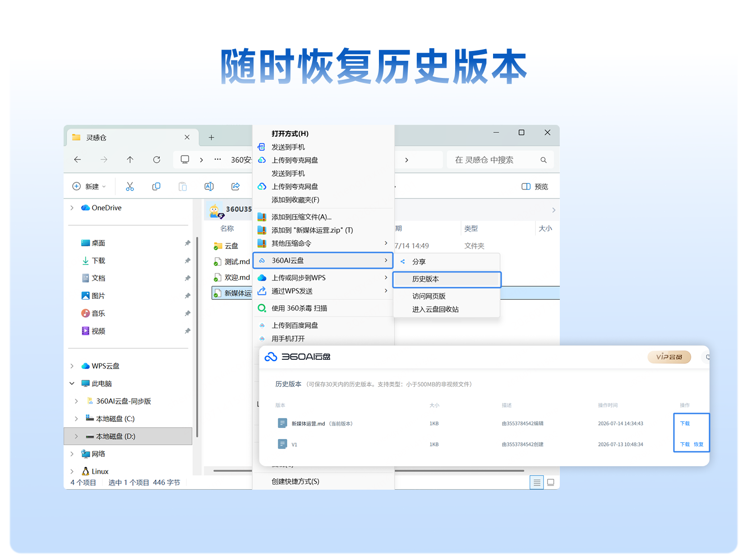This screenshot has width=747, height=560.
Task: Select 历史版本 in the submenu
Action: 447,279
